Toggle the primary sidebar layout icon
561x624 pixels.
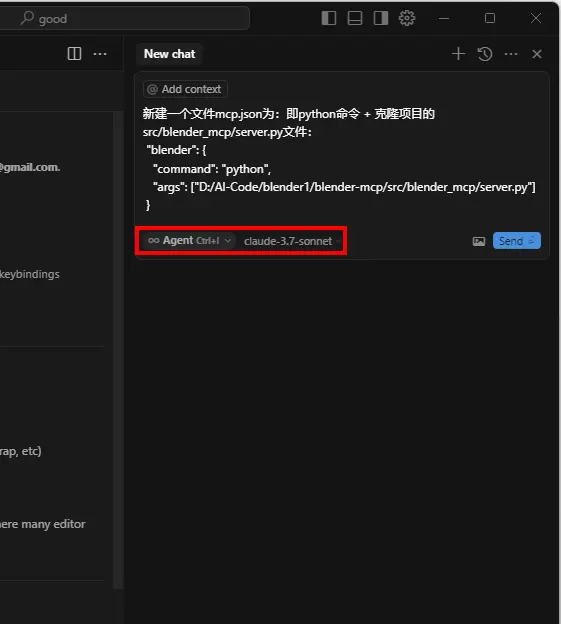click(x=329, y=18)
